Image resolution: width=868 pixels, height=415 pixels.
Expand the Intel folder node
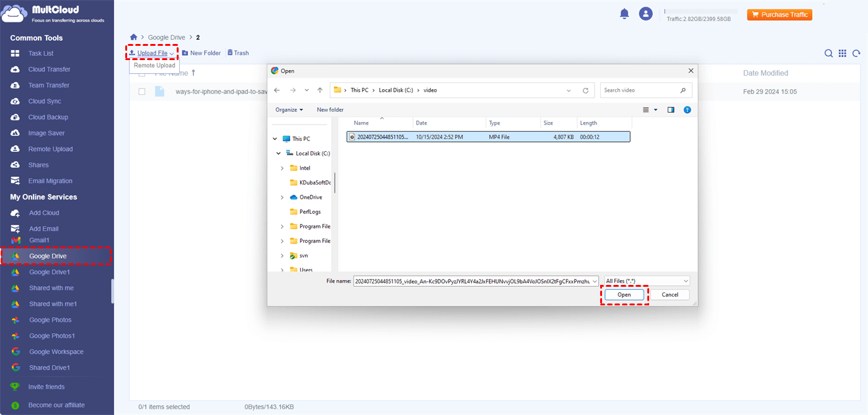pyautogui.click(x=282, y=168)
